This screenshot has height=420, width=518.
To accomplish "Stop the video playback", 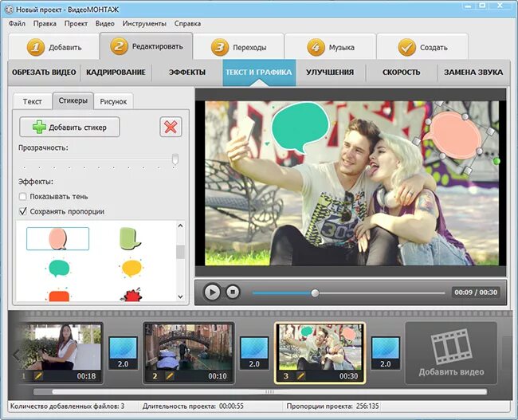I will (233, 292).
